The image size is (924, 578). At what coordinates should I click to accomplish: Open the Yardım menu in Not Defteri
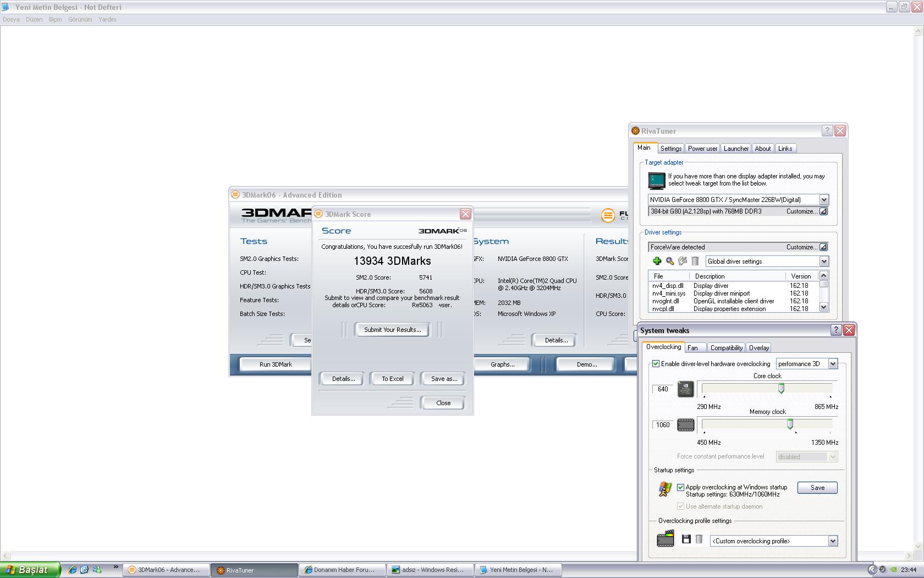coord(107,19)
